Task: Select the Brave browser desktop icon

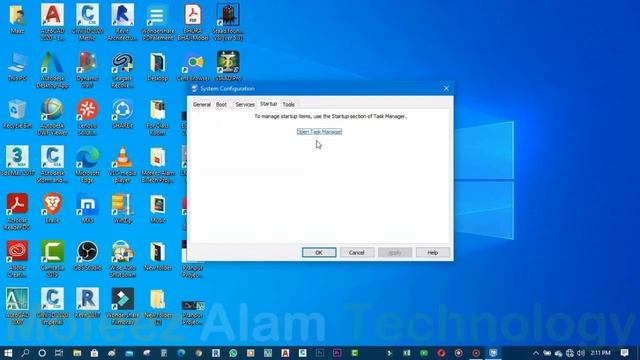Action: [x=52, y=208]
